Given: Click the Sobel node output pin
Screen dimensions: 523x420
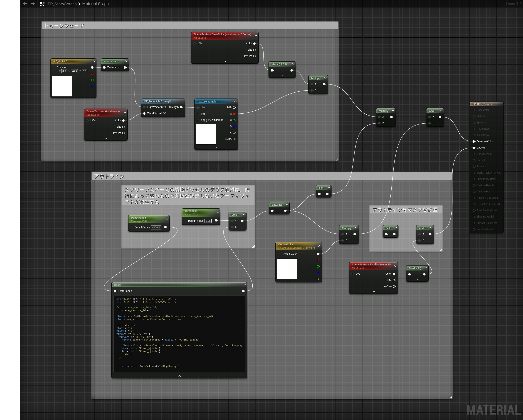Looking at the screenshot, I should (243, 291).
